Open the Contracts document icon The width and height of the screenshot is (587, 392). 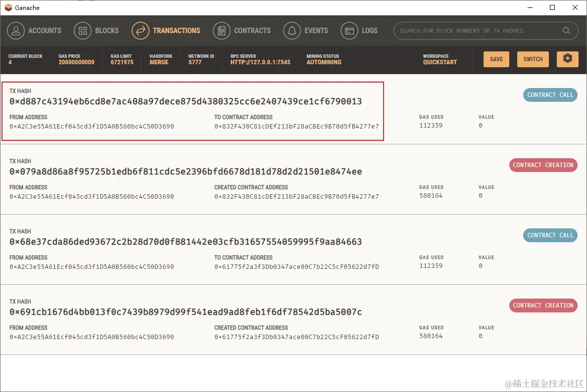222,31
